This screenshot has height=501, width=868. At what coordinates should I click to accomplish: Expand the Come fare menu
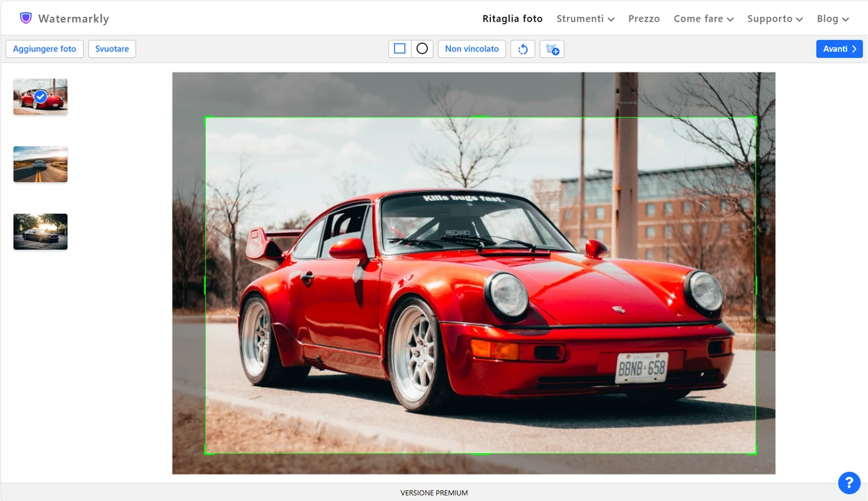coord(704,19)
